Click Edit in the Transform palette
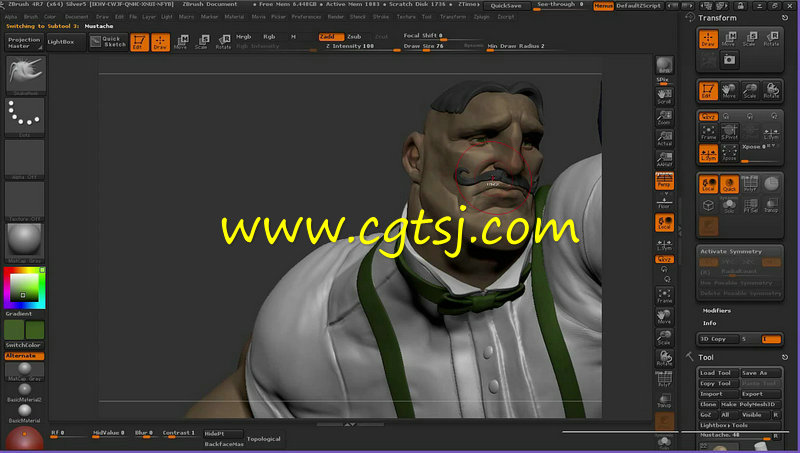 pos(708,91)
